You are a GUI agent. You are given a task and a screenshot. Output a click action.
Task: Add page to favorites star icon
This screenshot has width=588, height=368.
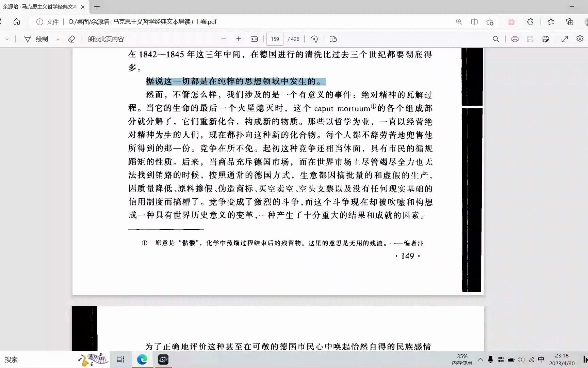pos(490,22)
